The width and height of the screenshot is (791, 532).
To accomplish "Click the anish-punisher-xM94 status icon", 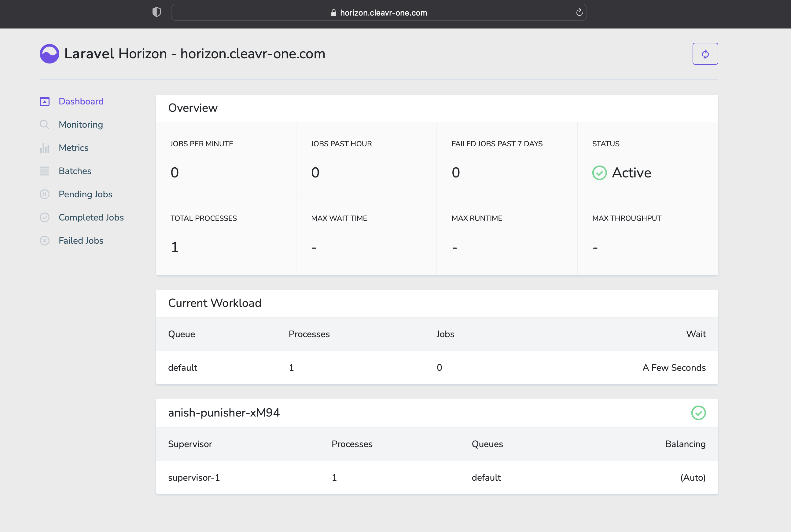I will point(699,413).
